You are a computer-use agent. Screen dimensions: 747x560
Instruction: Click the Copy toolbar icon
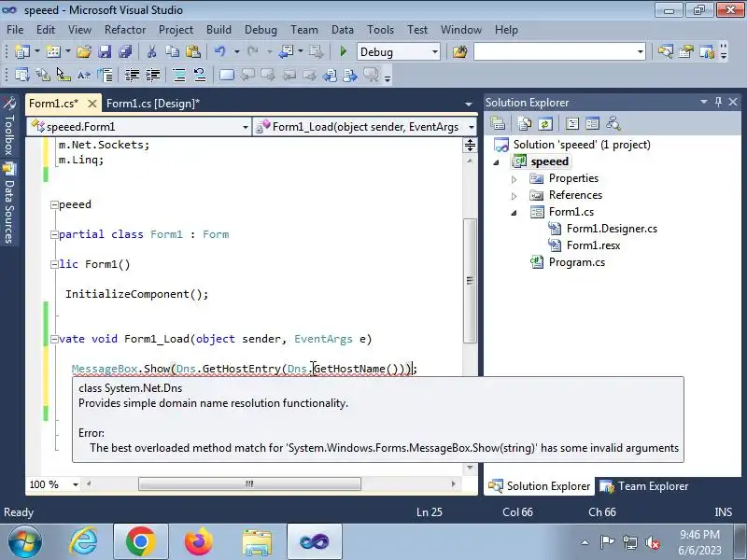click(x=172, y=51)
